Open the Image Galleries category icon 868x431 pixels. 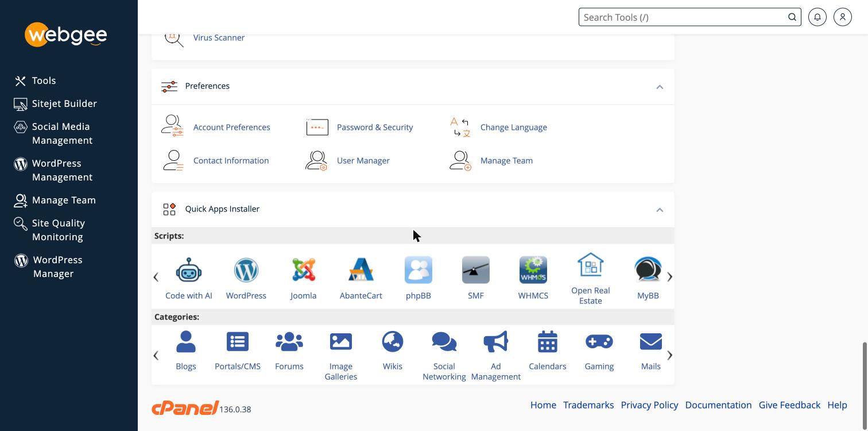341,341
